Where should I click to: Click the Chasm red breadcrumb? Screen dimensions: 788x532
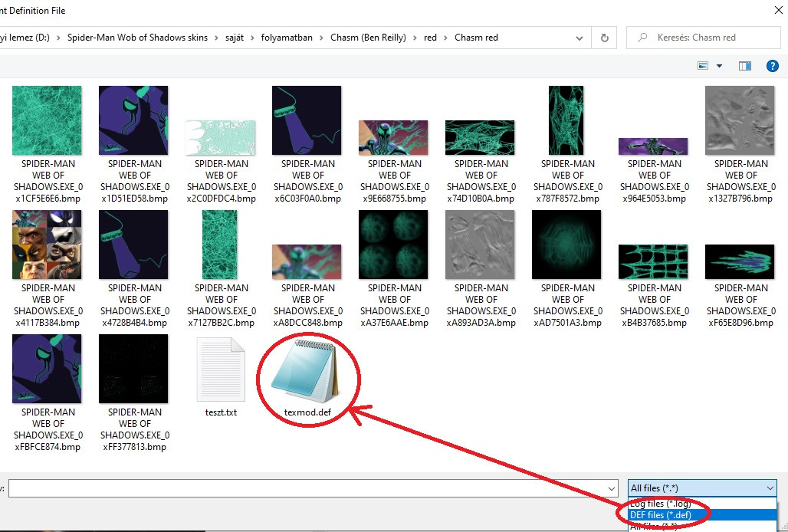point(476,37)
